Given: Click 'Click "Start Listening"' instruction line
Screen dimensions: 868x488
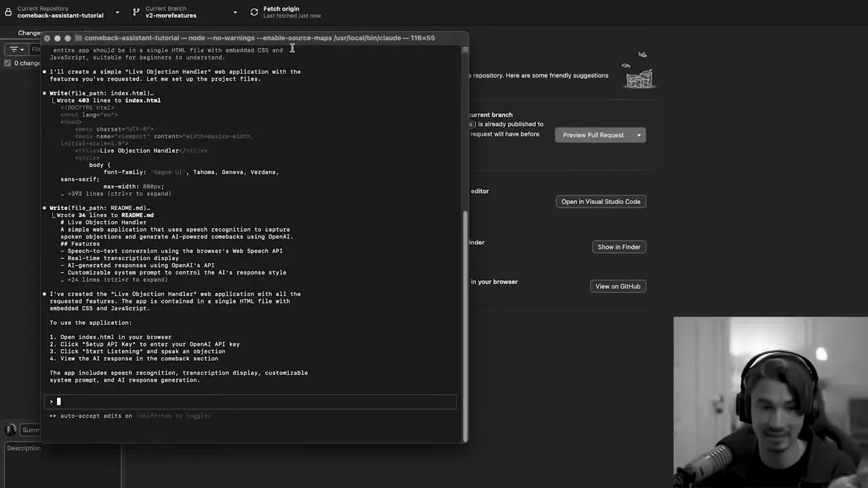Looking at the screenshot, I should click(x=138, y=351).
